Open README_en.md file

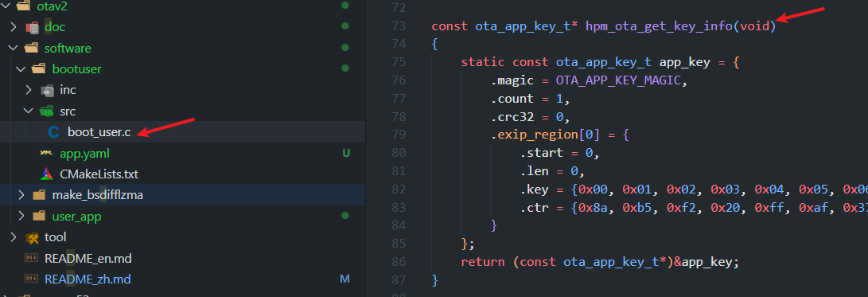point(88,258)
